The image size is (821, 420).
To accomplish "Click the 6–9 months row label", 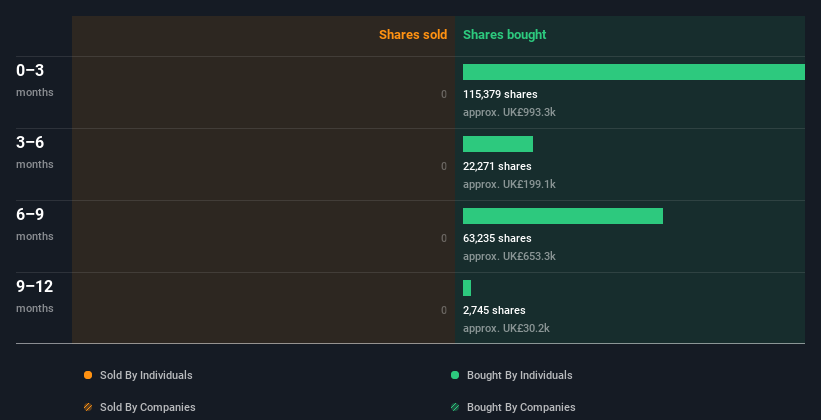I will [x=35, y=224].
